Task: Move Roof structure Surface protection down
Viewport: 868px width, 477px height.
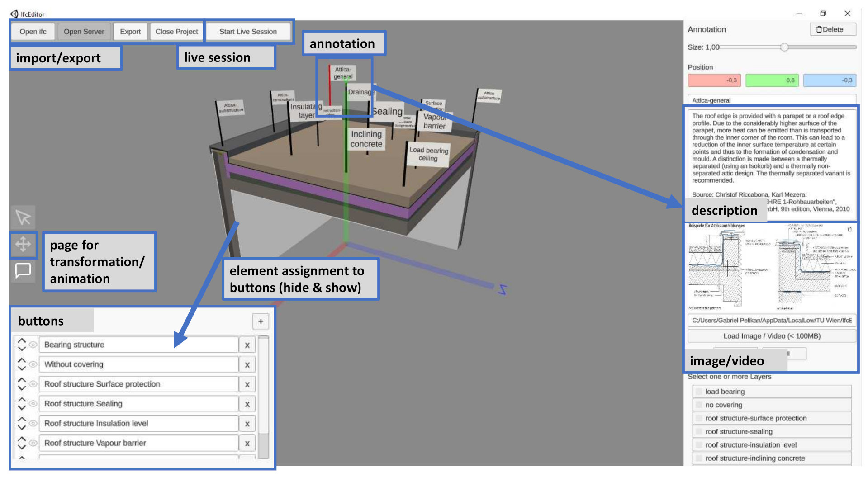Action: [x=22, y=388]
